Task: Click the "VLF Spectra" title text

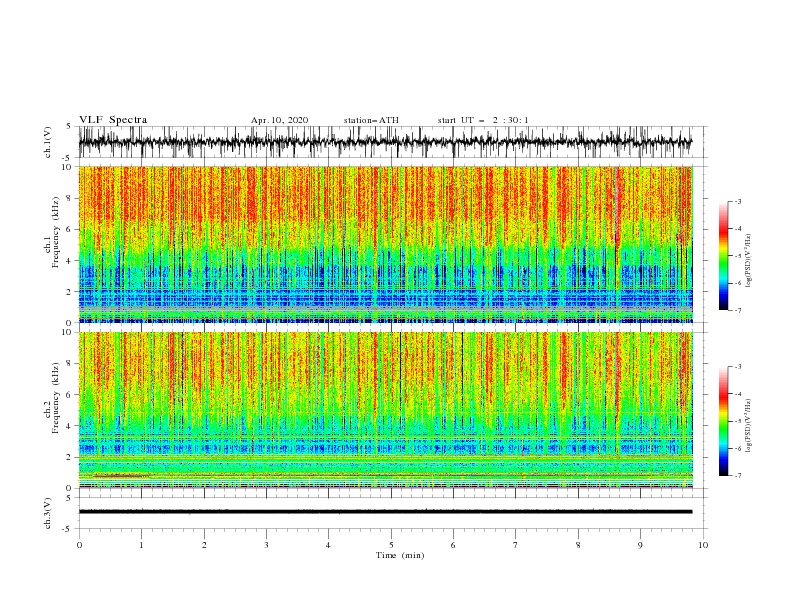Action: click(113, 120)
